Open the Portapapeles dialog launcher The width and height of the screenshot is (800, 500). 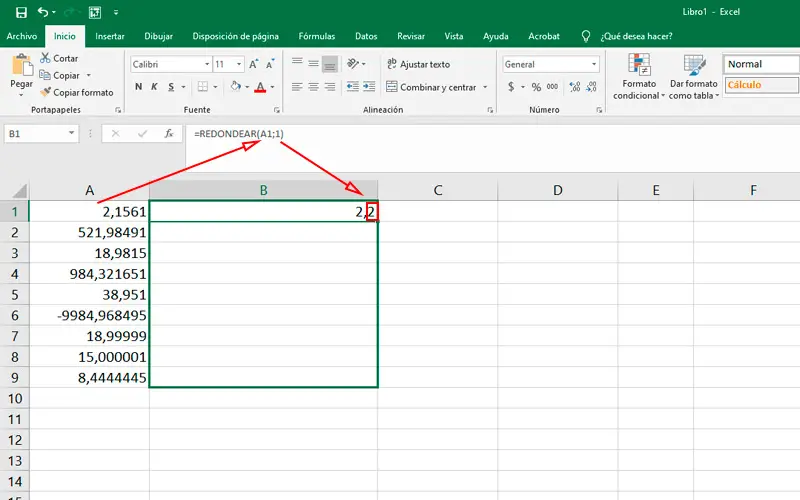[118, 110]
